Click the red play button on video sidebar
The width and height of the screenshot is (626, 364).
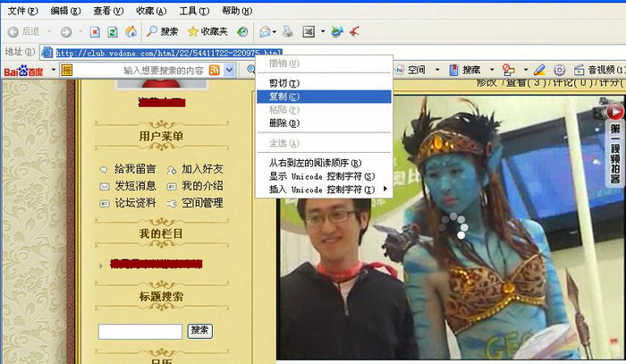[615, 112]
